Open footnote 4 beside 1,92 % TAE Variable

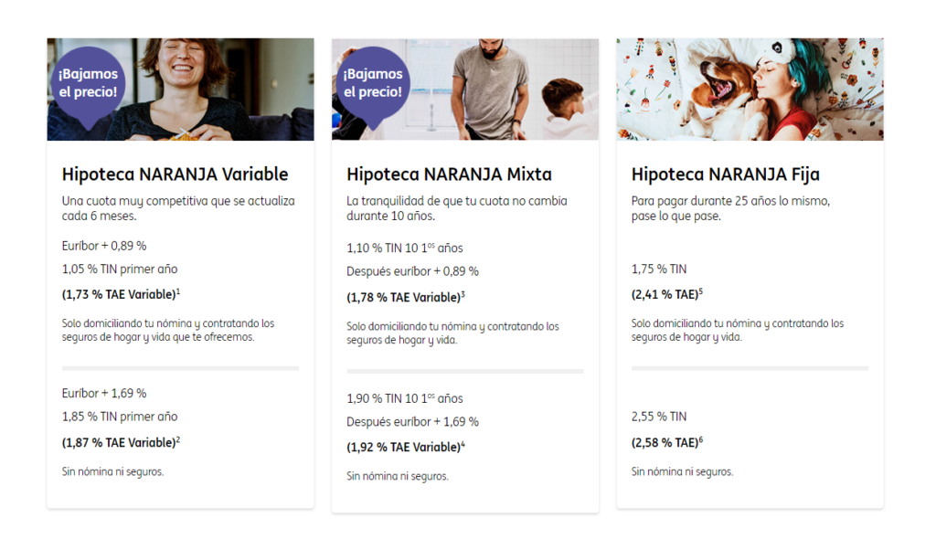(463, 444)
